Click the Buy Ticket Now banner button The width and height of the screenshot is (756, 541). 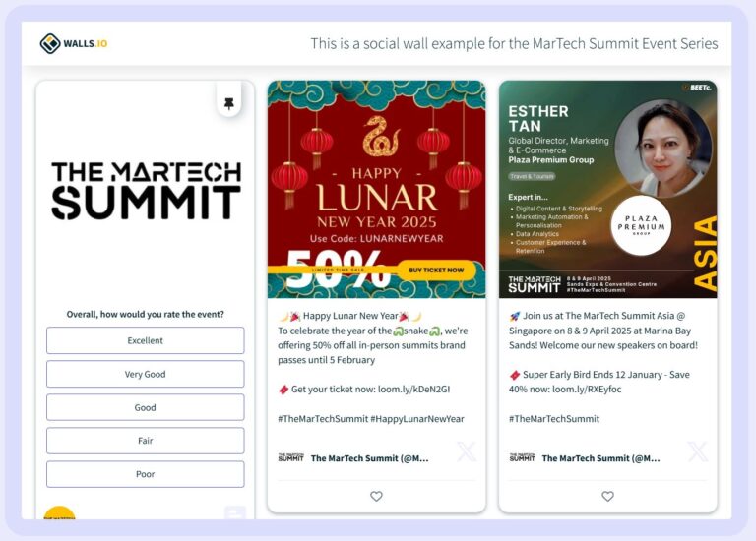tap(436, 270)
